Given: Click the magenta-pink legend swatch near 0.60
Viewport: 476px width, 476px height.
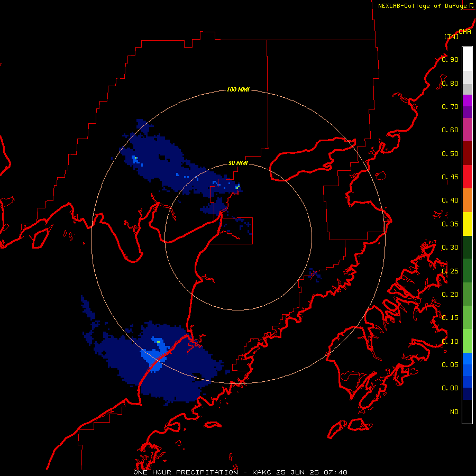Looking at the screenshot, I should 467,130.
